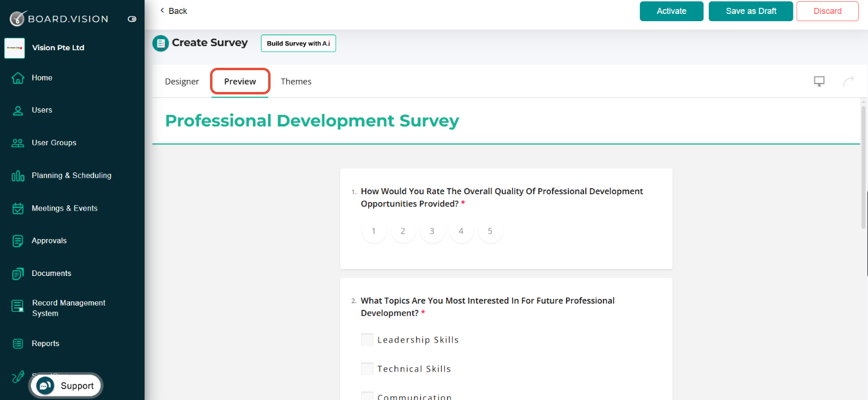Click the desktop preview monitor icon
This screenshot has width=868, height=400.
pyautogui.click(x=819, y=81)
